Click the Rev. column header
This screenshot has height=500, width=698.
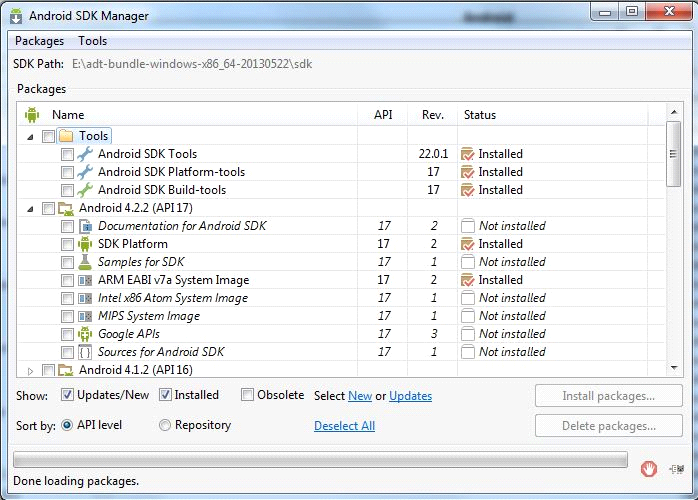pyautogui.click(x=433, y=115)
